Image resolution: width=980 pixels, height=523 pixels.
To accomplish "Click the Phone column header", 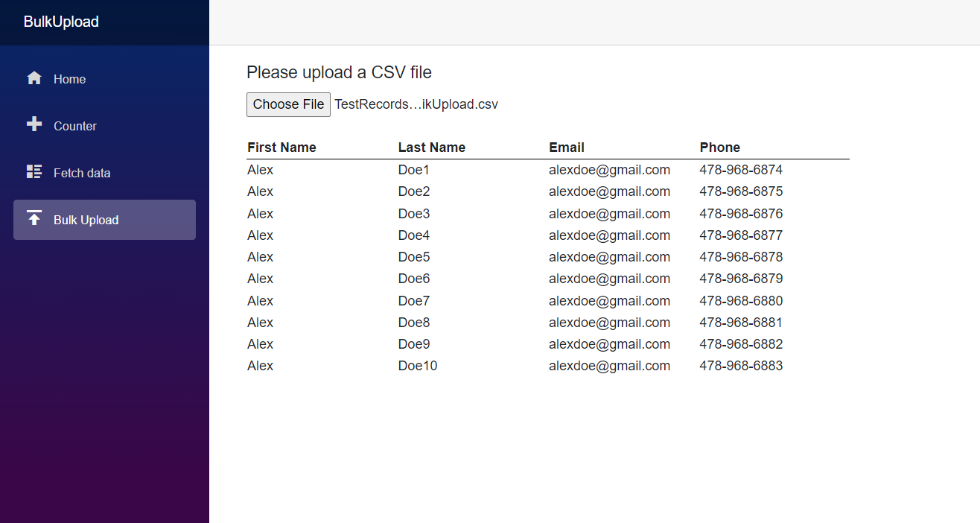I will [x=720, y=148].
